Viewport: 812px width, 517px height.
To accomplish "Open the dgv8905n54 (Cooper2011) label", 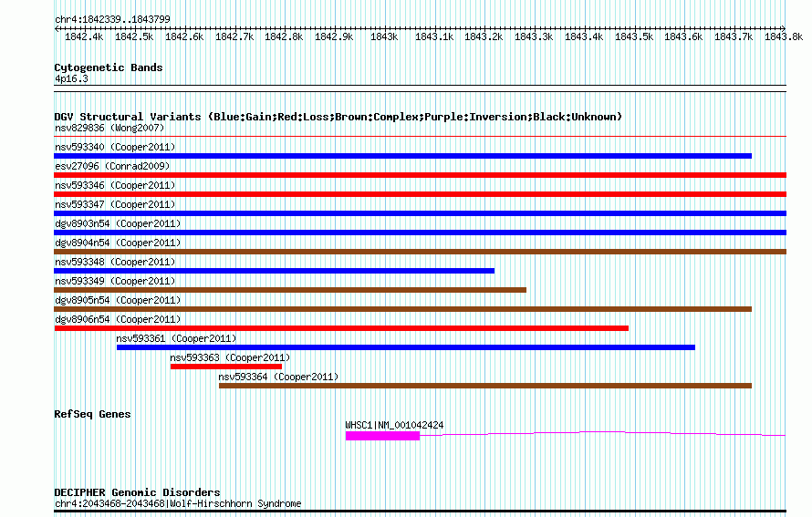I will click(x=118, y=301).
